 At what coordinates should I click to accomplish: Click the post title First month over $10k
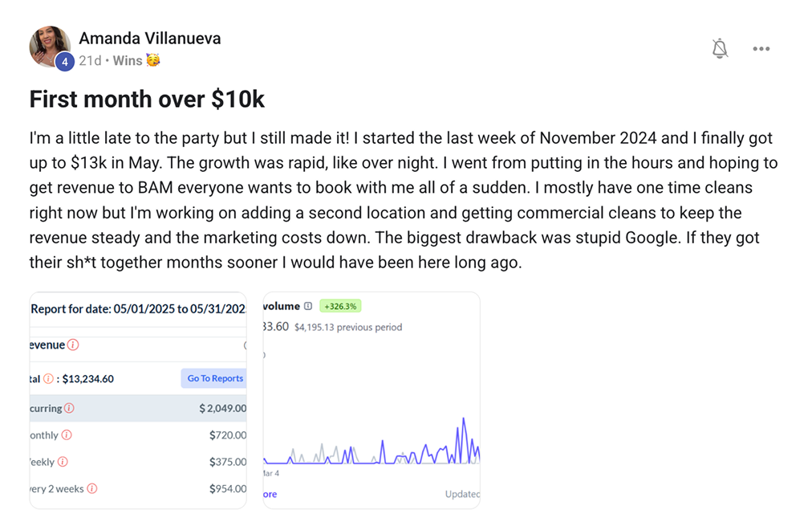coord(147,99)
